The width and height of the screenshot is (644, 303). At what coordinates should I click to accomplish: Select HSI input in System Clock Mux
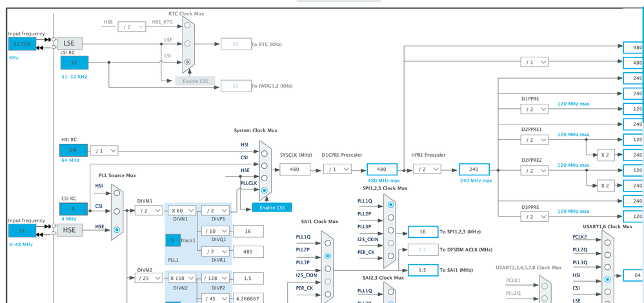coord(264,153)
